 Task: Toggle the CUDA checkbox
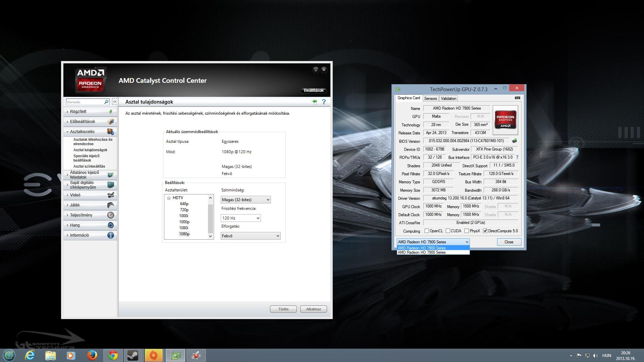448,231
